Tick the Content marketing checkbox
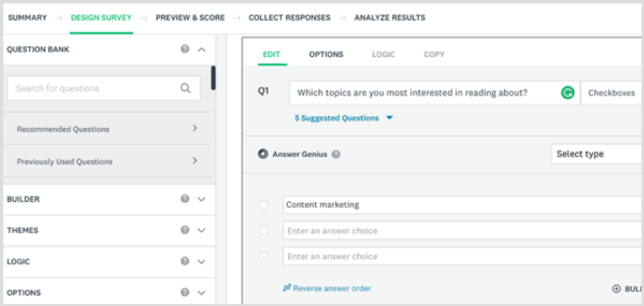The image size is (644, 306). pyautogui.click(x=264, y=204)
